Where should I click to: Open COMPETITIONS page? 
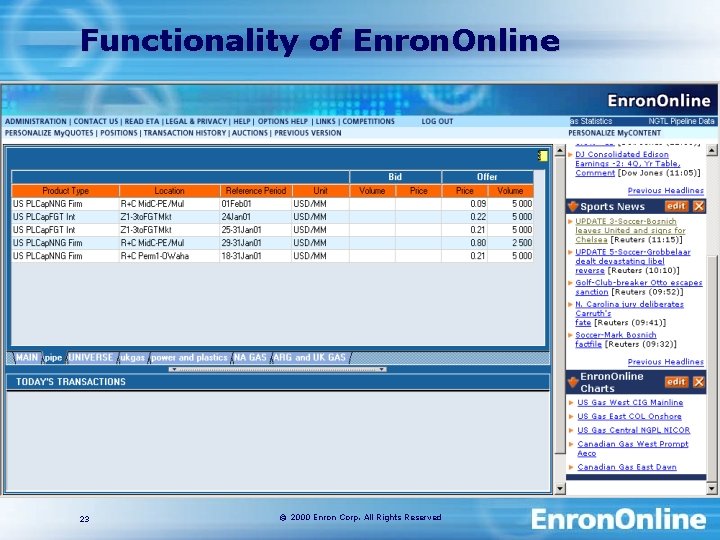(x=368, y=121)
